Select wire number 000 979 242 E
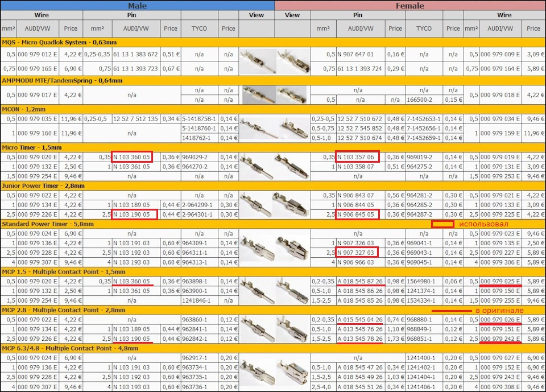The image size is (546, 392). coord(500,339)
